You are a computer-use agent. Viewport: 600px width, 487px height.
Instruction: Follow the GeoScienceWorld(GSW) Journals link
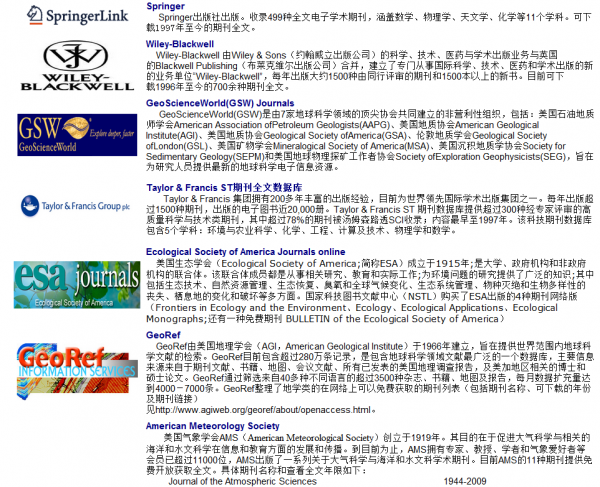(x=220, y=103)
